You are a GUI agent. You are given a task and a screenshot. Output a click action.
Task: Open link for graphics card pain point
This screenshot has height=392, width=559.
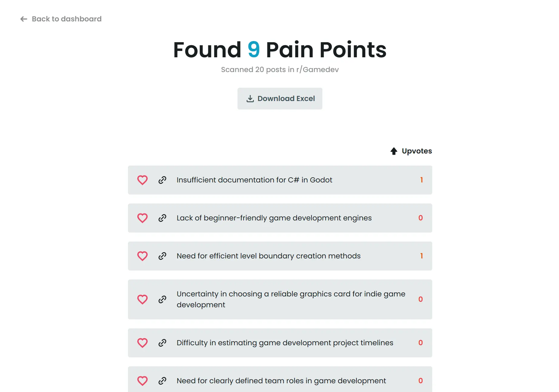(162, 299)
